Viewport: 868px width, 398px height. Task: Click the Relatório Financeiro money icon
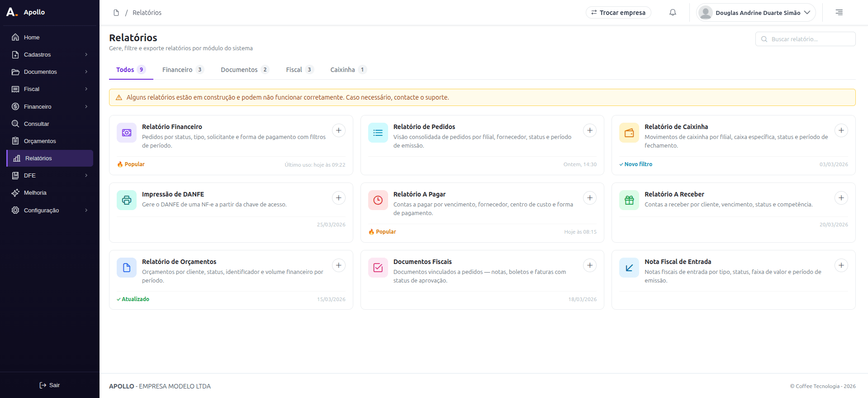(x=127, y=133)
